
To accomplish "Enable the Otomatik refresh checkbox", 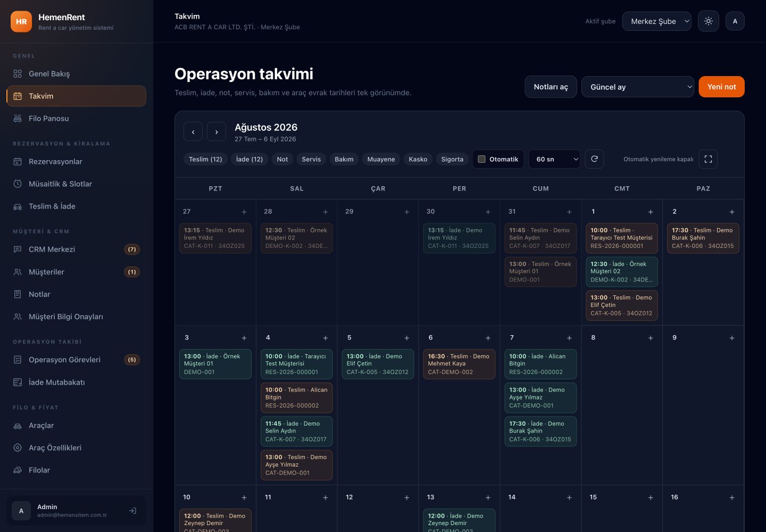I will pos(482,159).
